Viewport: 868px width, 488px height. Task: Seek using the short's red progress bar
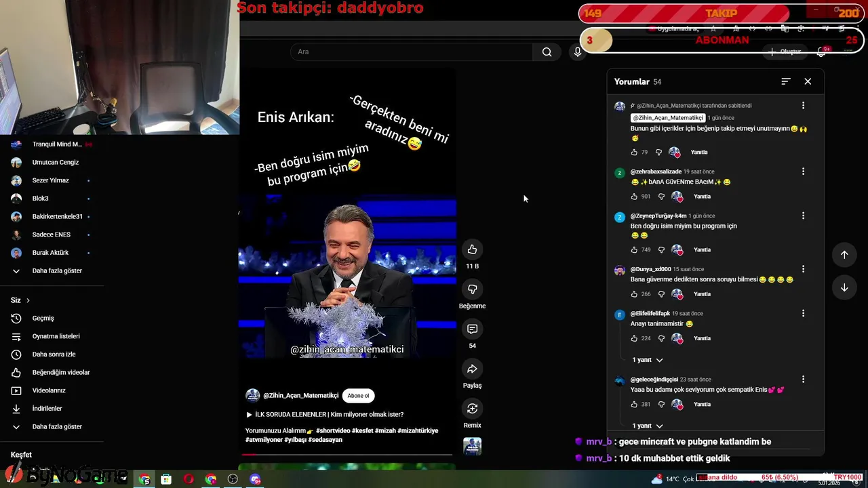tap(349, 455)
